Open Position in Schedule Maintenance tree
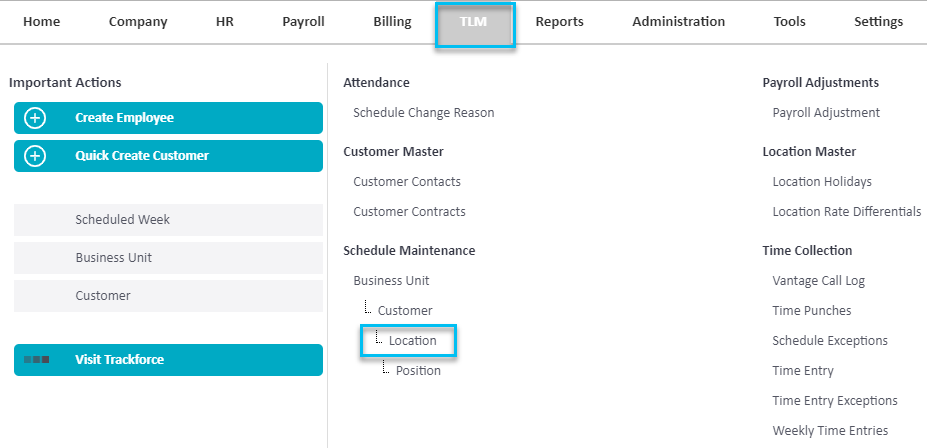 coord(418,371)
